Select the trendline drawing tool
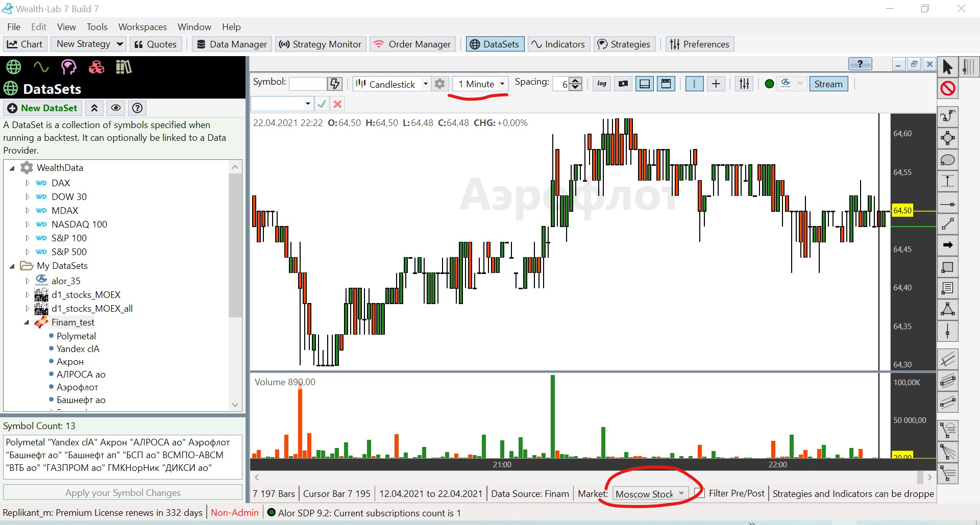980x525 pixels. pyautogui.click(x=948, y=223)
